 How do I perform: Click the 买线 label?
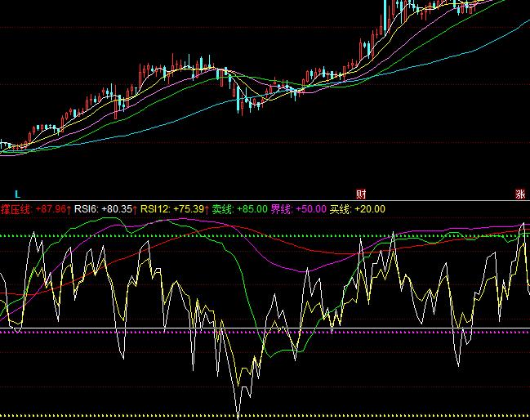tap(340, 209)
